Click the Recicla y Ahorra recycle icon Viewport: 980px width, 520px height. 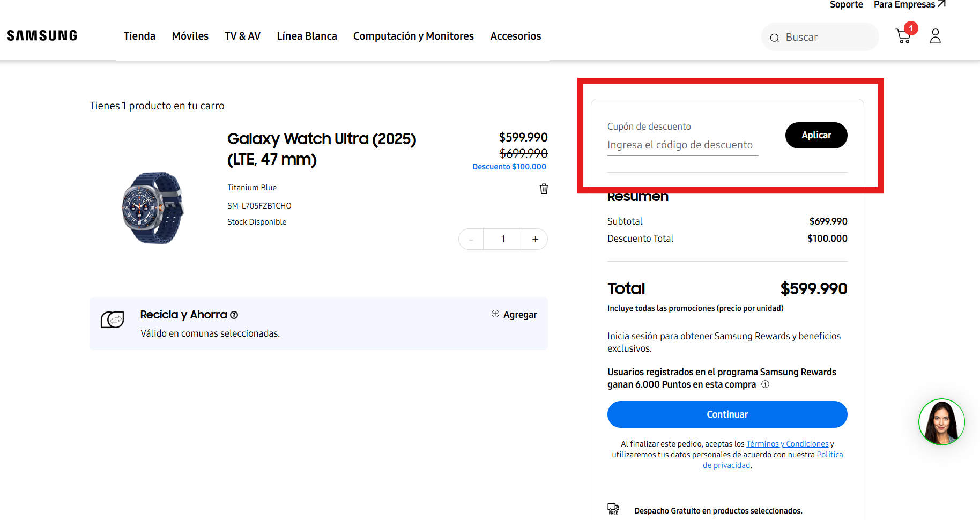[113, 320]
